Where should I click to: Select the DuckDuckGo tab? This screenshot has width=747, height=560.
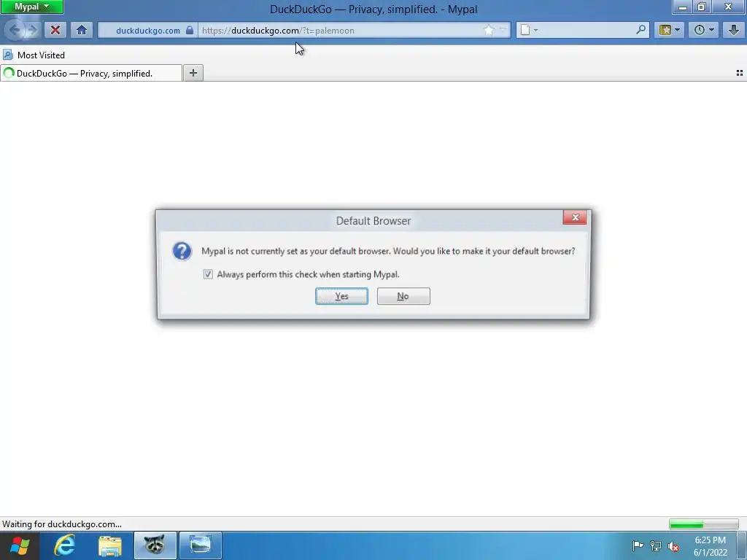(91, 74)
